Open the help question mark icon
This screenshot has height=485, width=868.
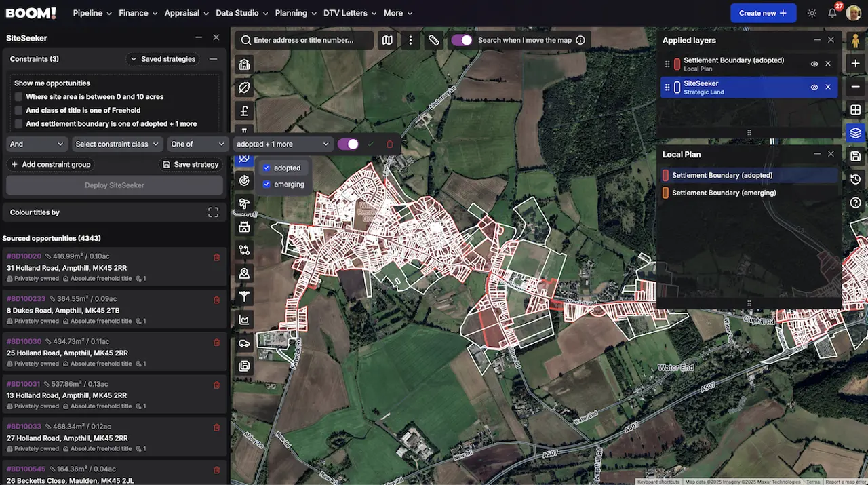click(x=855, y=202)
